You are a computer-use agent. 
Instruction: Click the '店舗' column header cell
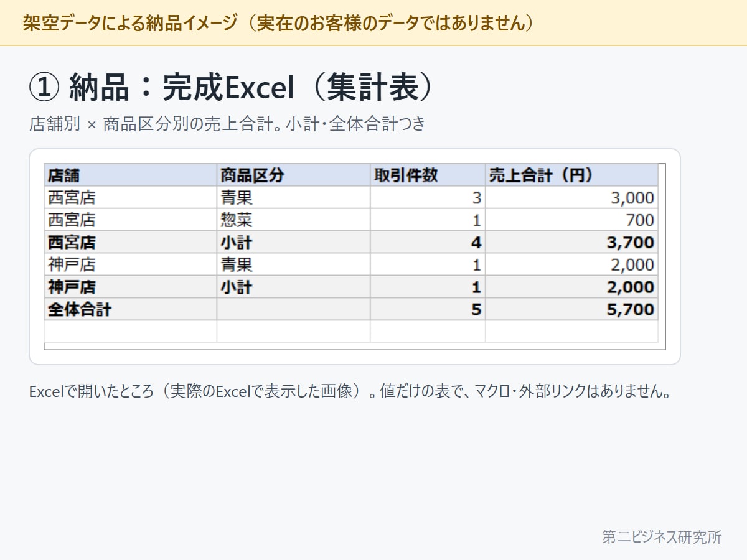tap(130, 175)
